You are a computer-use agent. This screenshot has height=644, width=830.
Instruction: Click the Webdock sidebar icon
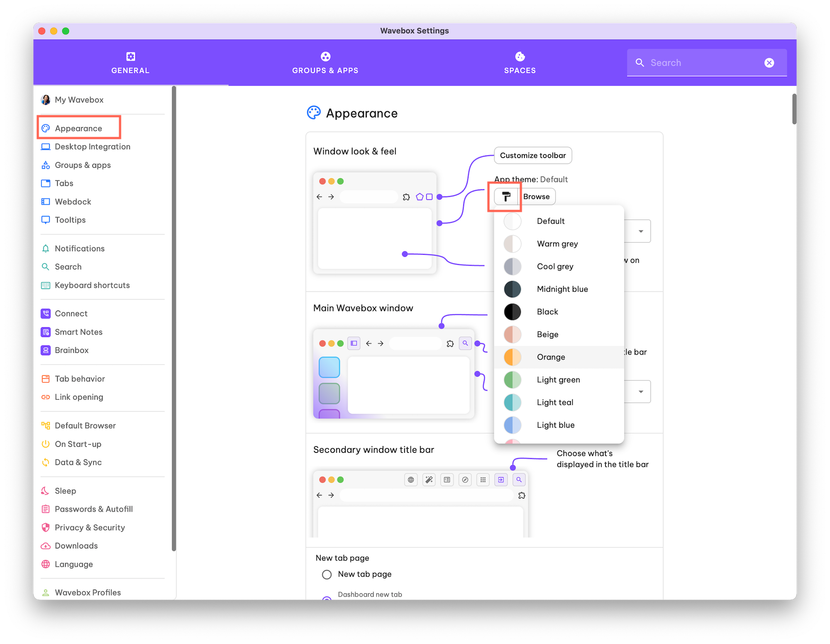point(46,202)
